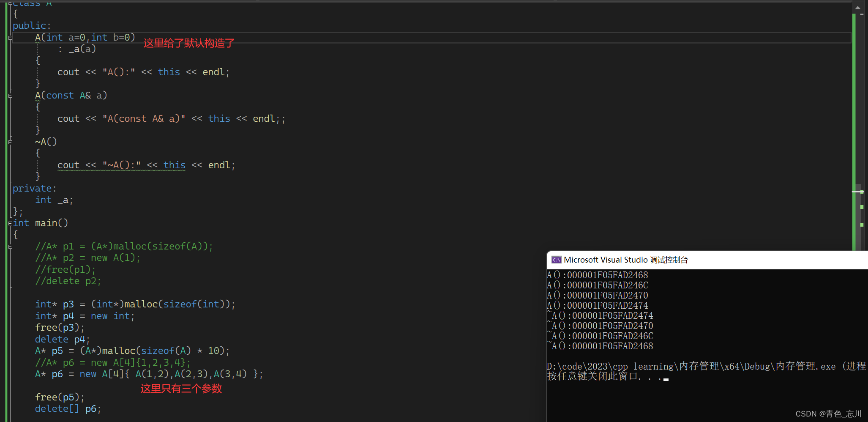Collapse the int main() function
Image resolution: width=868 pixels, height=422 pixels.
[10, 223]
